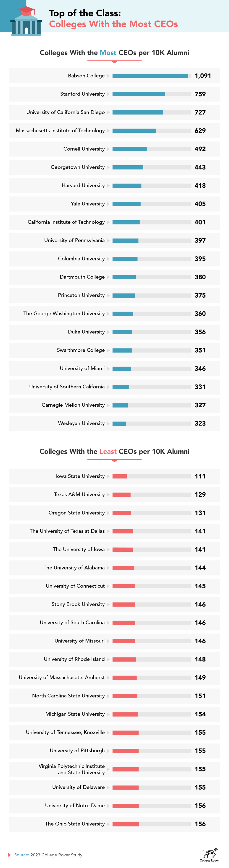Click the arrow beside Harvard University
Viewport: 229px width, 868px height.
point(108,186)
